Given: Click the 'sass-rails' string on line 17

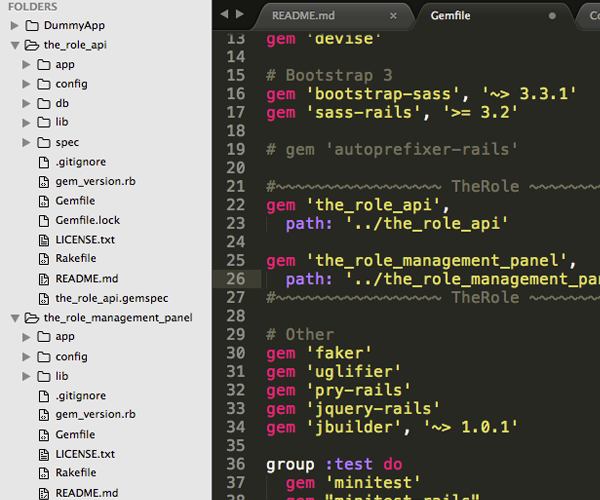Looking at the screenshot, I should click(x=364, y=112).
